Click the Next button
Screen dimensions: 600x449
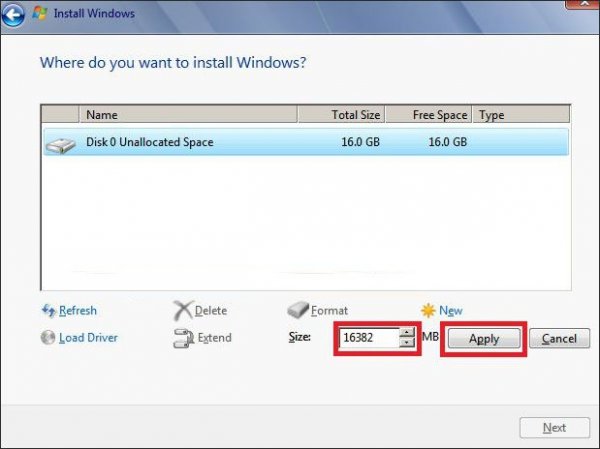[x=554, y=428]
